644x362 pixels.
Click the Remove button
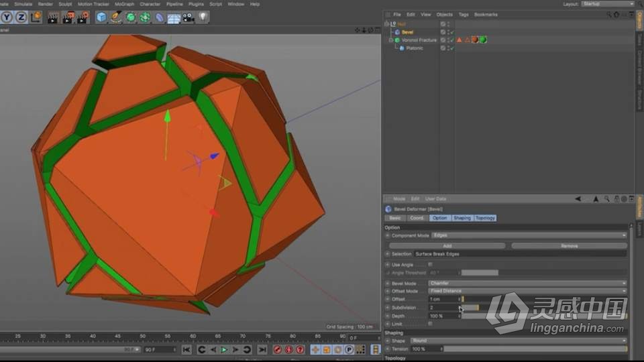[x=569, y=246]
